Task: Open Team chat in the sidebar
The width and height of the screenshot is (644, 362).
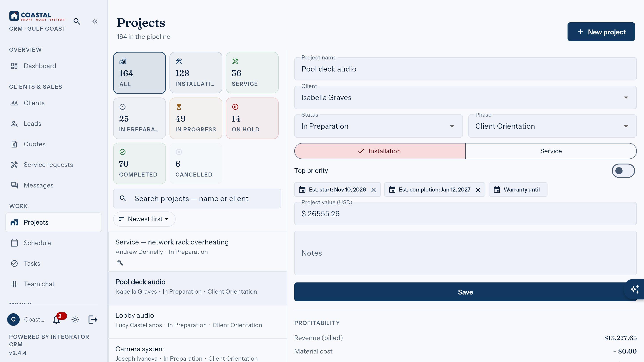Action: point(54,284)
